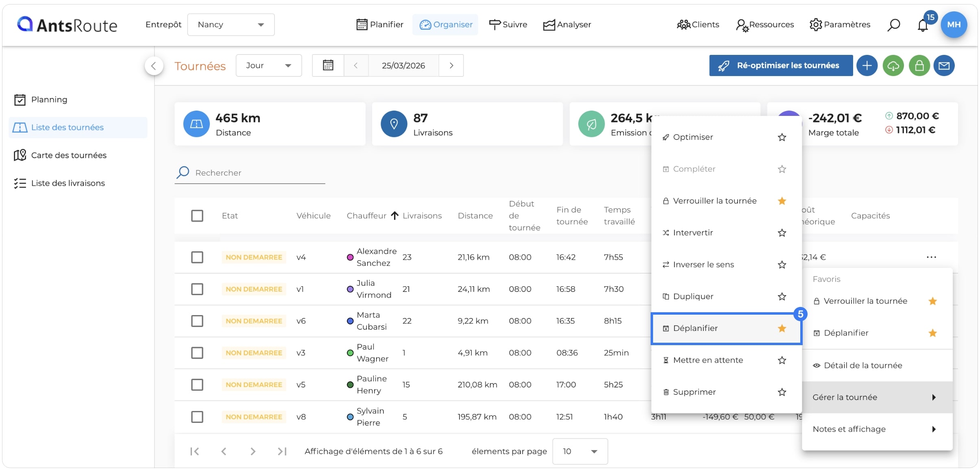Click the blue envelope mail icon
The width and height of the screenshot is (980, 472).
coord(944,65)
